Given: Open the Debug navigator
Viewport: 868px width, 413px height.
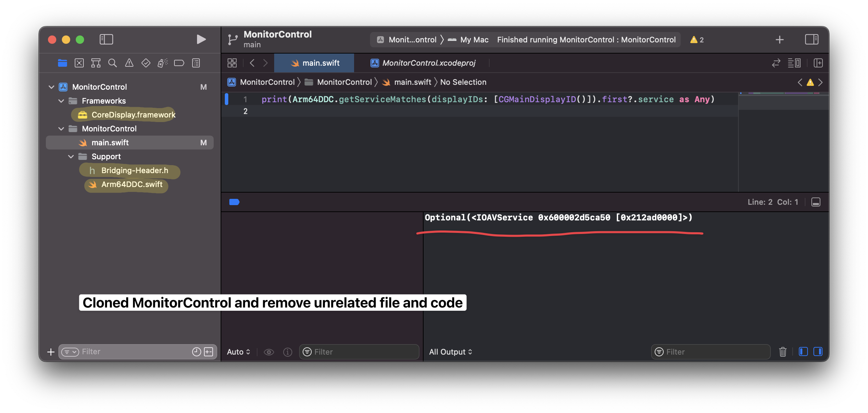Looking at the screenshot, I should (162, 63).
